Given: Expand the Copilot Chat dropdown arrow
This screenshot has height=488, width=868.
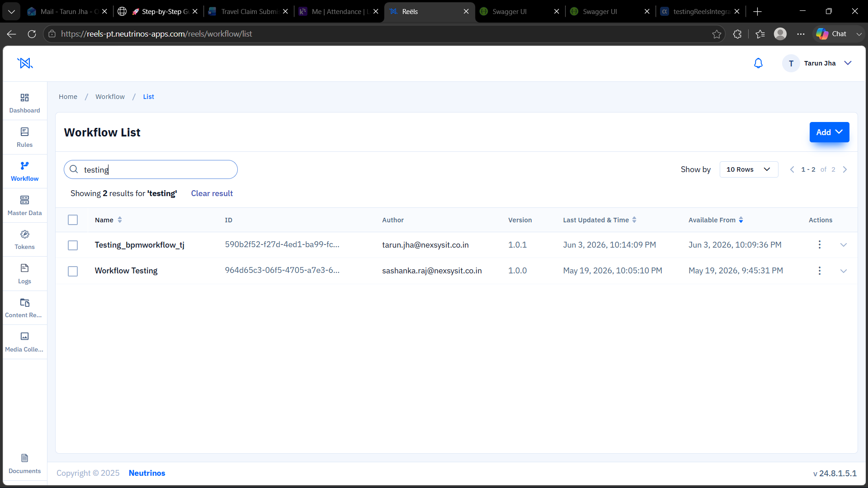Looking at the screenshot, I should pos(859,34).
